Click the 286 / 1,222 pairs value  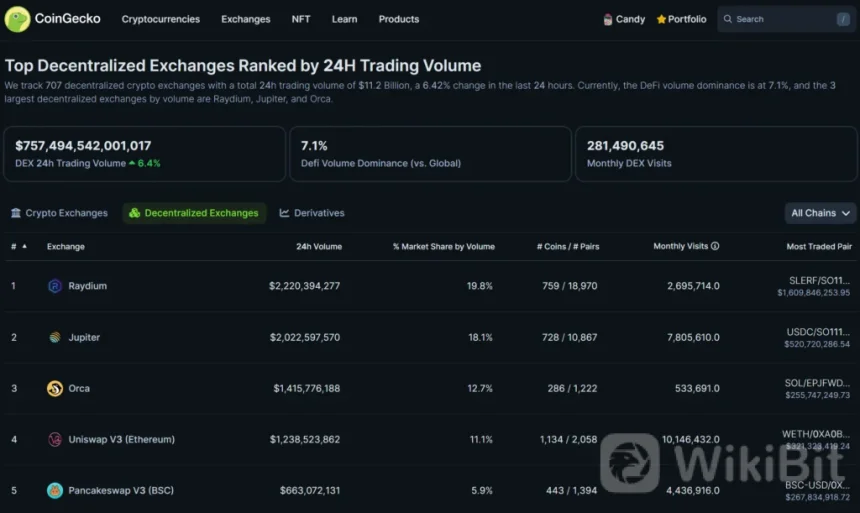coord(573,388)
